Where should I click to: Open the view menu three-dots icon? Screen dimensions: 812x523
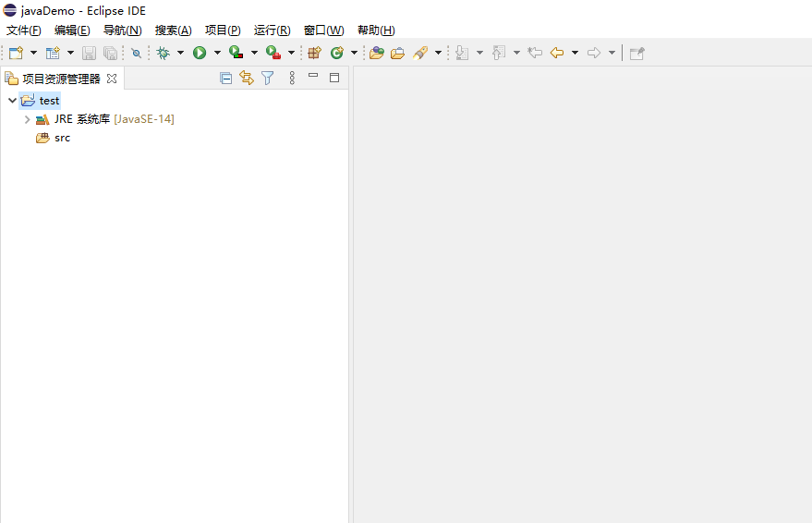point(292,79)
